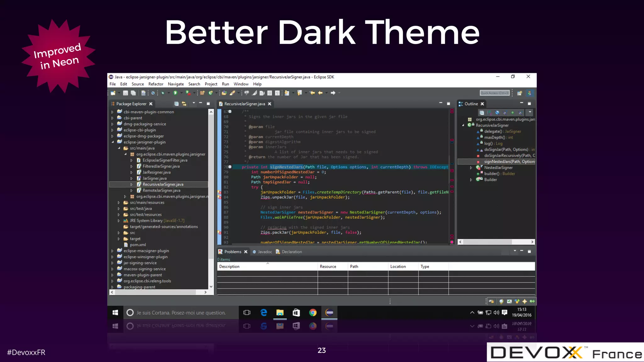644x362 pixels.
Task: Sort Problems by Resource column header
Action: click(333, 266)
